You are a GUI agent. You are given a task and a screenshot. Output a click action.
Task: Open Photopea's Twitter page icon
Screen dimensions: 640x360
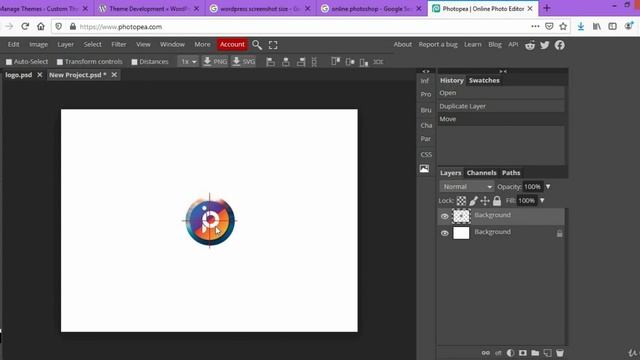tap(544, 45)
